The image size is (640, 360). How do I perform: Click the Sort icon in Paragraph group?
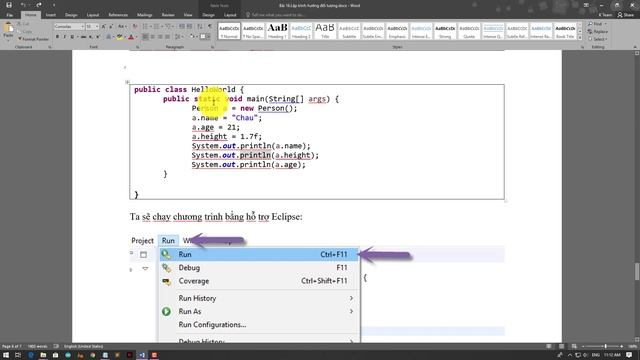200,27
